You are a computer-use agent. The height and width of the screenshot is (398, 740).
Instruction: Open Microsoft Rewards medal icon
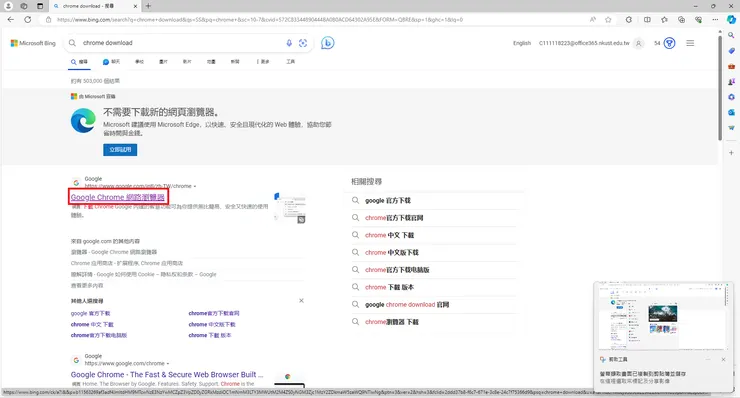[669, 43]
